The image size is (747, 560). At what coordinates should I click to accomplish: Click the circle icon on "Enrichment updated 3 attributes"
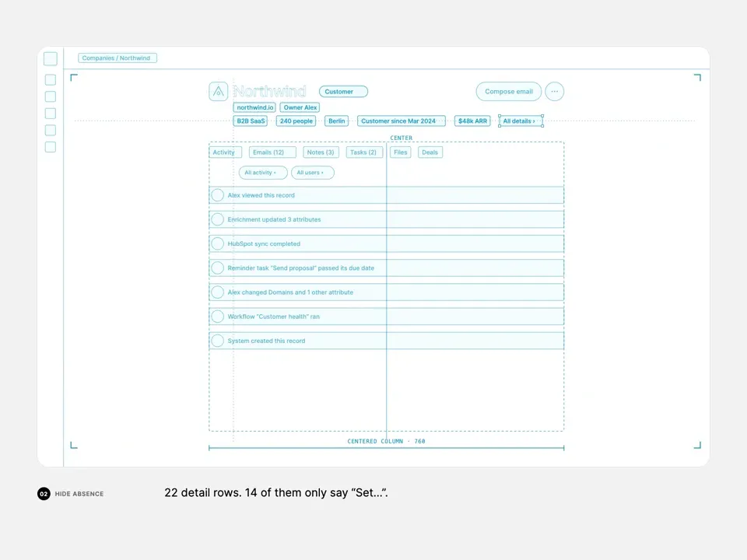218,219
